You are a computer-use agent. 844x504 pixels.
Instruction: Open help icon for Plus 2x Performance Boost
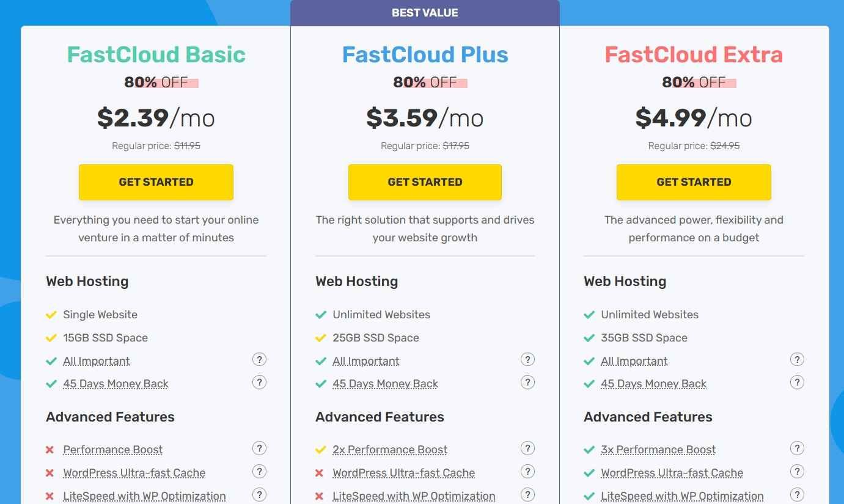527,448
